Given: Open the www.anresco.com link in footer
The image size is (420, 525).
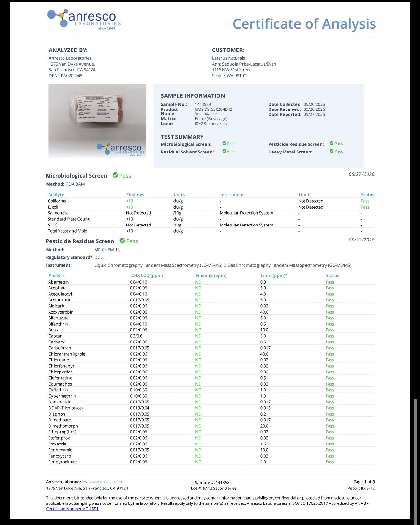Looking at the screenshot, I should pos(106,482).
